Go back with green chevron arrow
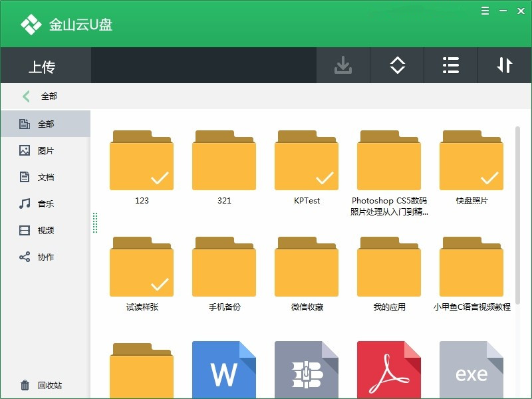Viewport: 532px width, 399px height. (26, 96)
